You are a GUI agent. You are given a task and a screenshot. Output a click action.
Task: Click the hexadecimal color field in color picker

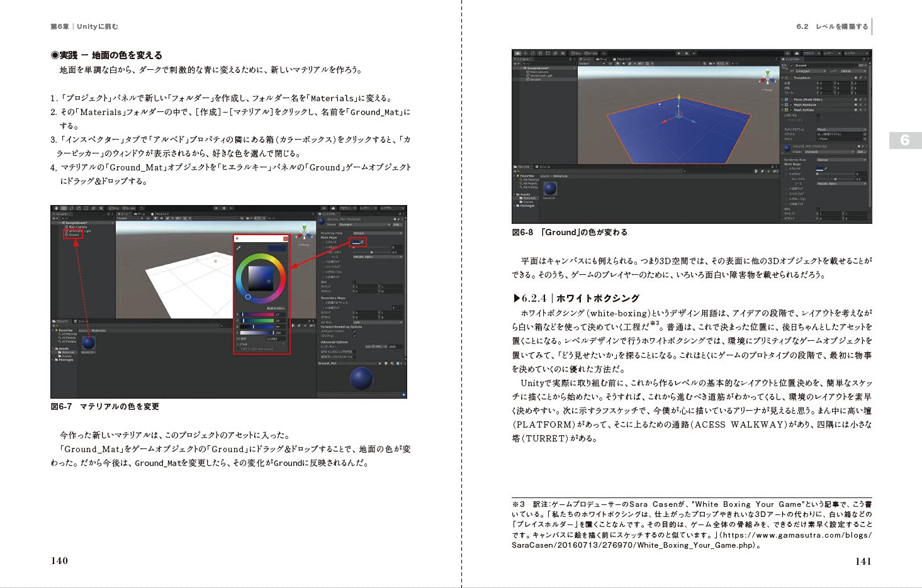point(276,339)
